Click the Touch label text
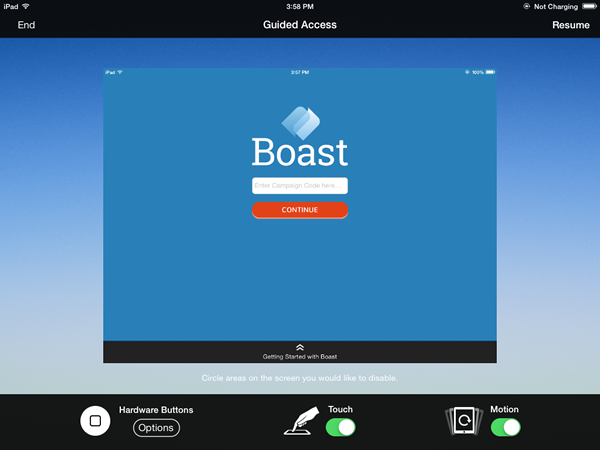Image resolution: width=600 pixels, height=450 pixels. coord(340,409)
